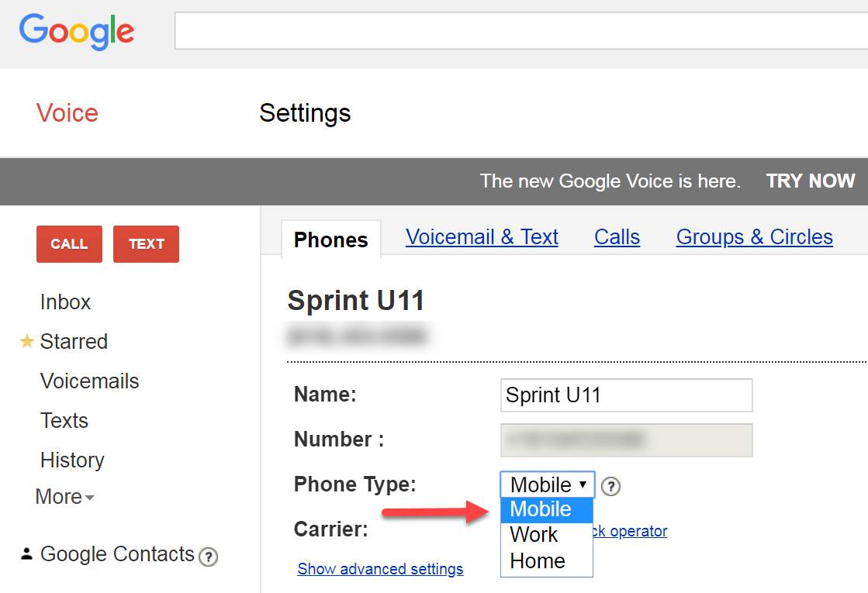Select the Phones tab

pos(331,240)
